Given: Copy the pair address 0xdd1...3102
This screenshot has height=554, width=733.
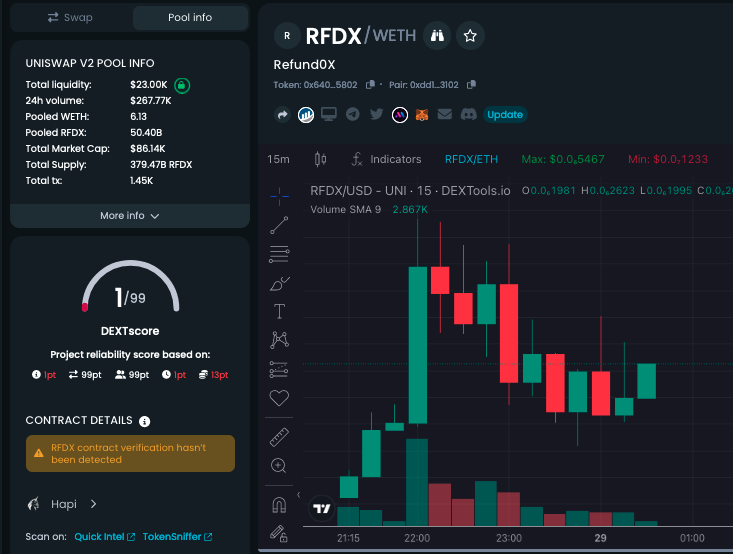Looking at the screenshot, I should click(471, 85).
